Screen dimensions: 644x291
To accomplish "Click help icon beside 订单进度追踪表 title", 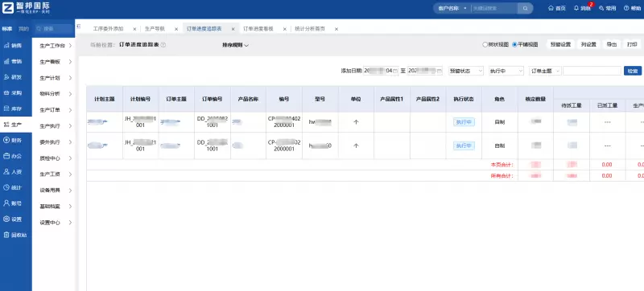I will tap(163, 45).
